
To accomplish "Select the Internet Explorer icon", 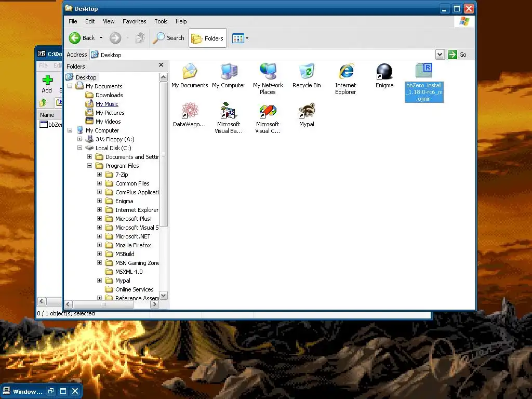I will coord(345,79).
